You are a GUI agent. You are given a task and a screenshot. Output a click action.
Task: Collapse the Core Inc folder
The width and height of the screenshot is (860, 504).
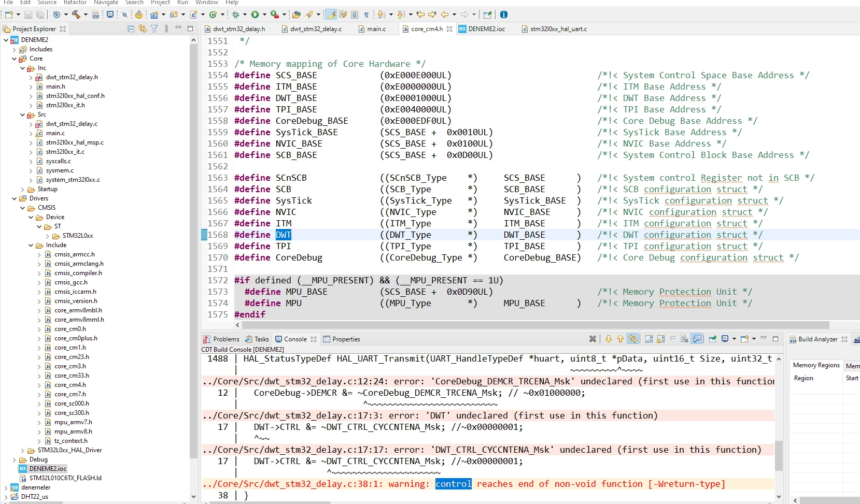coord(22,68)
